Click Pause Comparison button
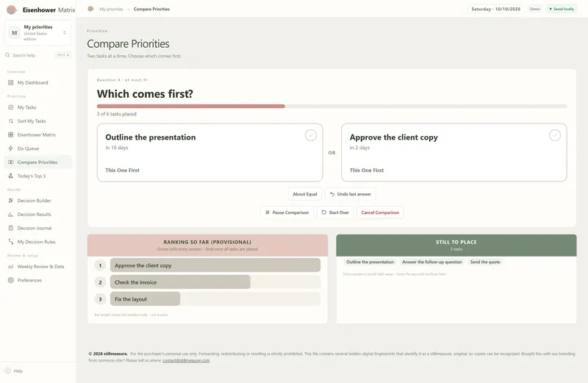The height and width of the screenshot is (383, 588). pos(287,212)
